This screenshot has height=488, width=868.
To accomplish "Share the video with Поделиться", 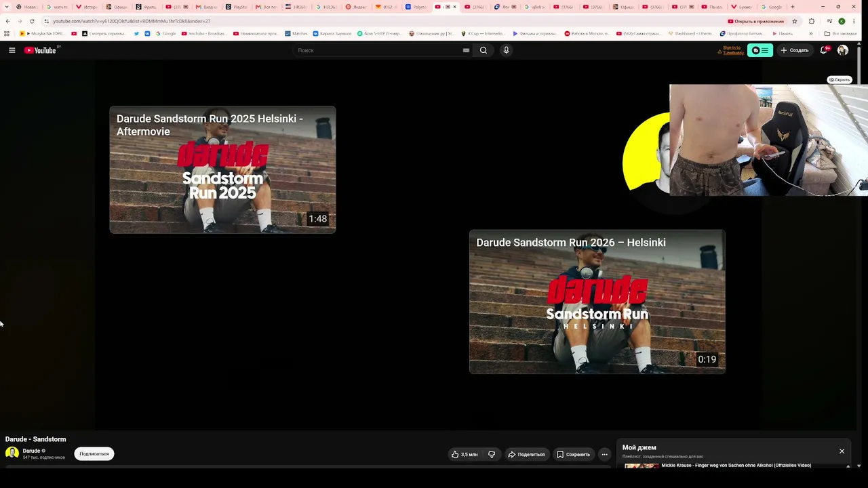I will [x=526, y=454].
